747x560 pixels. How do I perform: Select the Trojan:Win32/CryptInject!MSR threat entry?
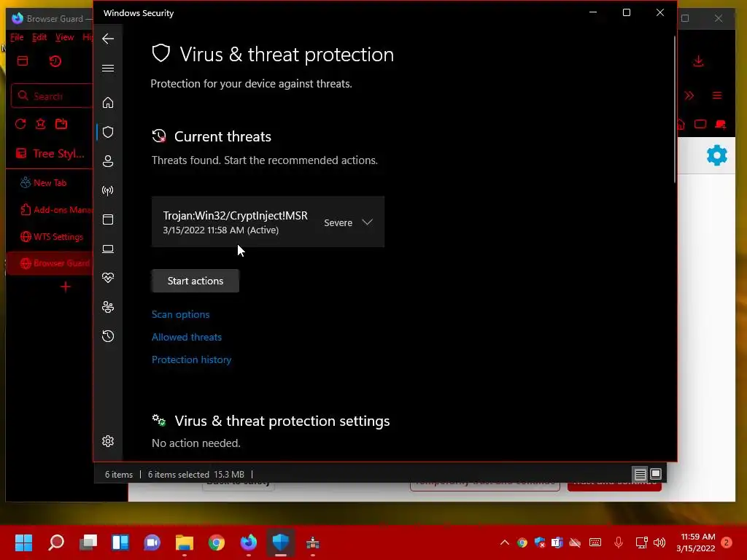pyautogui.click(x=268, y=222)
